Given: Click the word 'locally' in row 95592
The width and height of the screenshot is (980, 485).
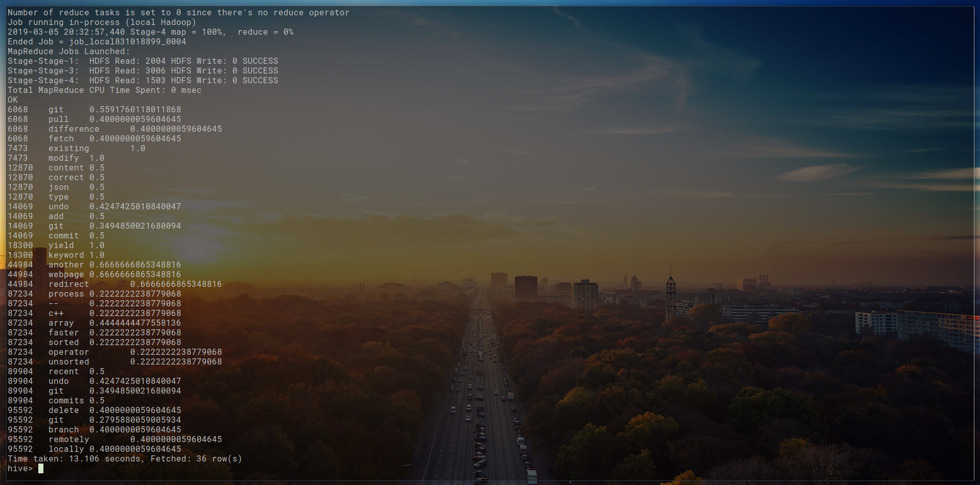Looking at the screenshot, I should point(66,449).
